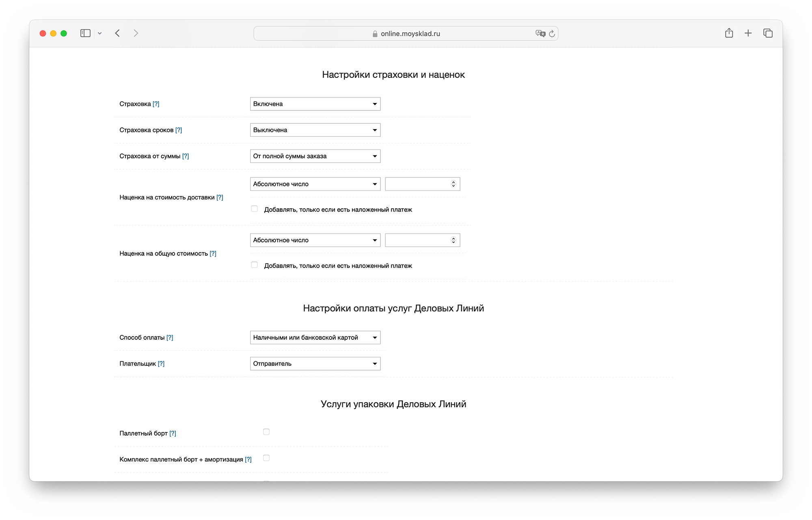The height and width of the screenshot is (520, 812).
Task: Open the Способ оплаты dropdown
Action: (315, 338)
